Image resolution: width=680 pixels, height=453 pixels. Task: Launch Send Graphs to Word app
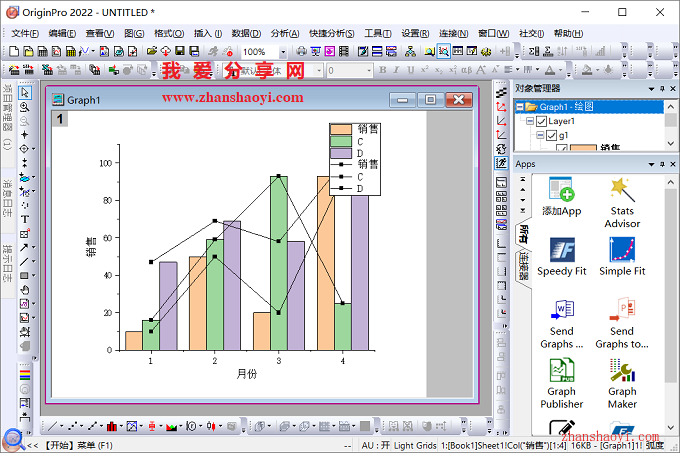562,323
